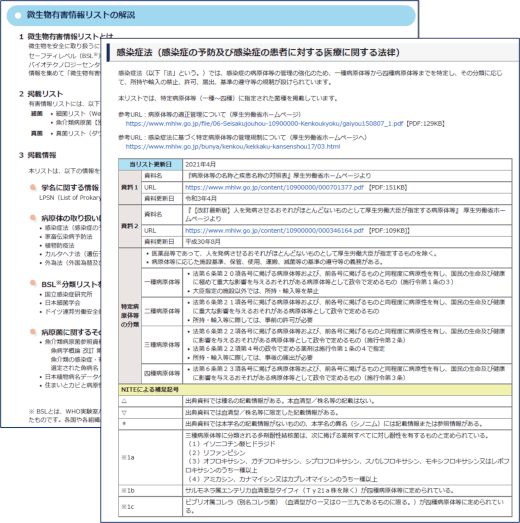The height and width of the screenshot is (523, 520).
Task: Click the 3 掲載情報 heading on back page
Action: click(x=38, y=155)
